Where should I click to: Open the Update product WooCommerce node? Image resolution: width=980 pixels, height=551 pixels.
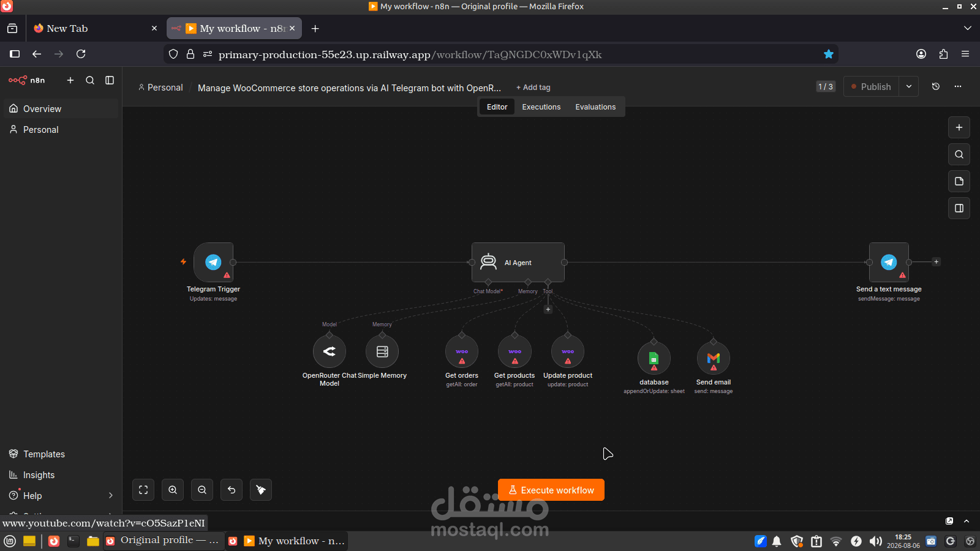[x=568, y=351]
